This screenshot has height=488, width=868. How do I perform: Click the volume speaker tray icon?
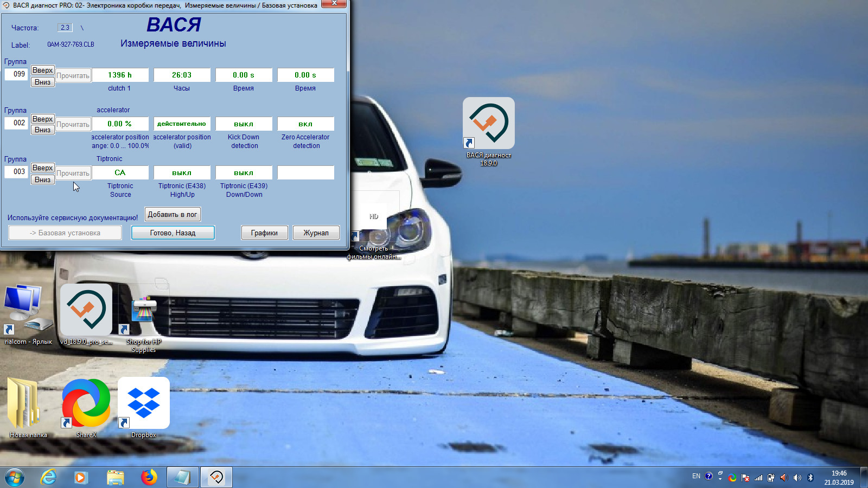797,478
